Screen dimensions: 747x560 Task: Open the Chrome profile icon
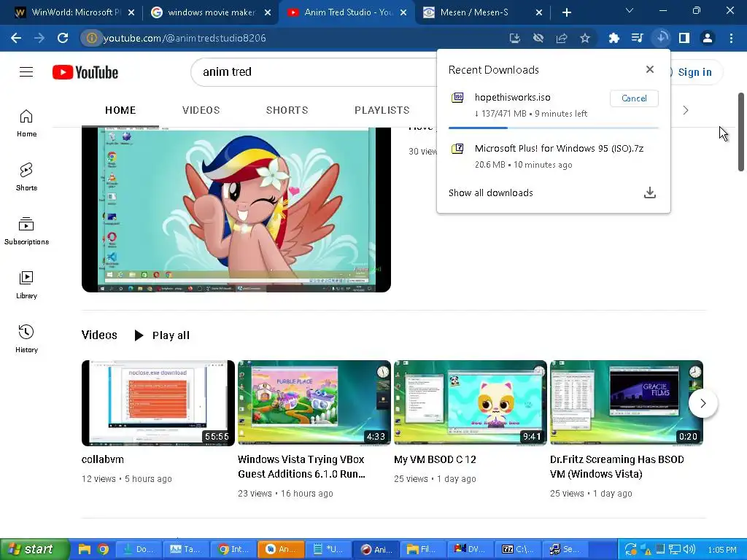pos(708,38)
